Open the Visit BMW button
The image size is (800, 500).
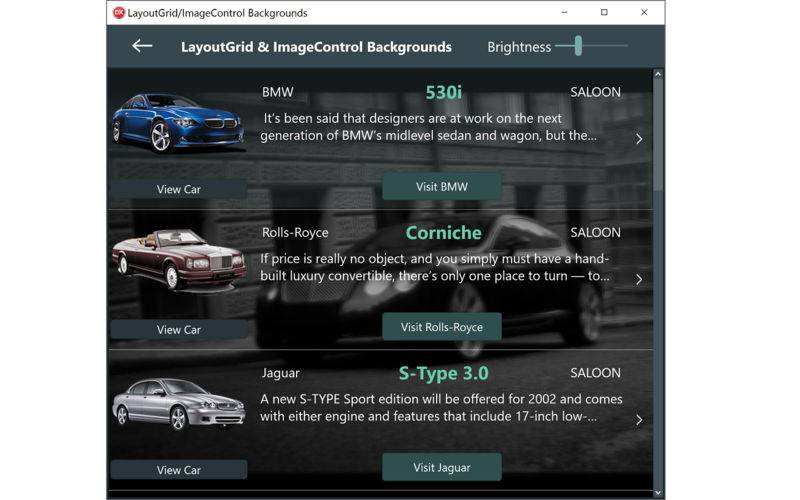click(x=442, y=186)
